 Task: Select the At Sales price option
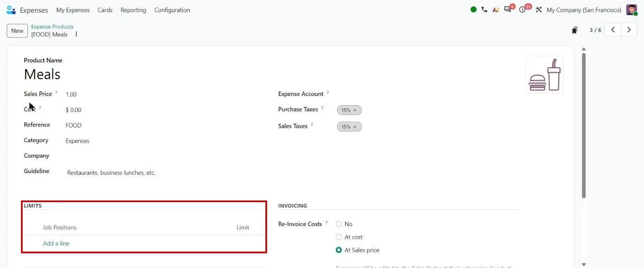tap(339, 250)
